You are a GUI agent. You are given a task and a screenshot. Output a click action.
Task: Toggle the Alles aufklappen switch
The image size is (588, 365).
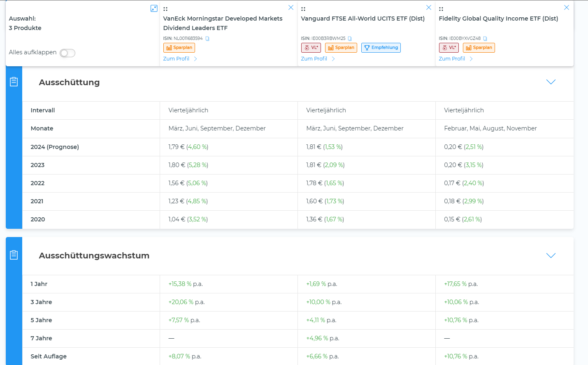point(67,53)
